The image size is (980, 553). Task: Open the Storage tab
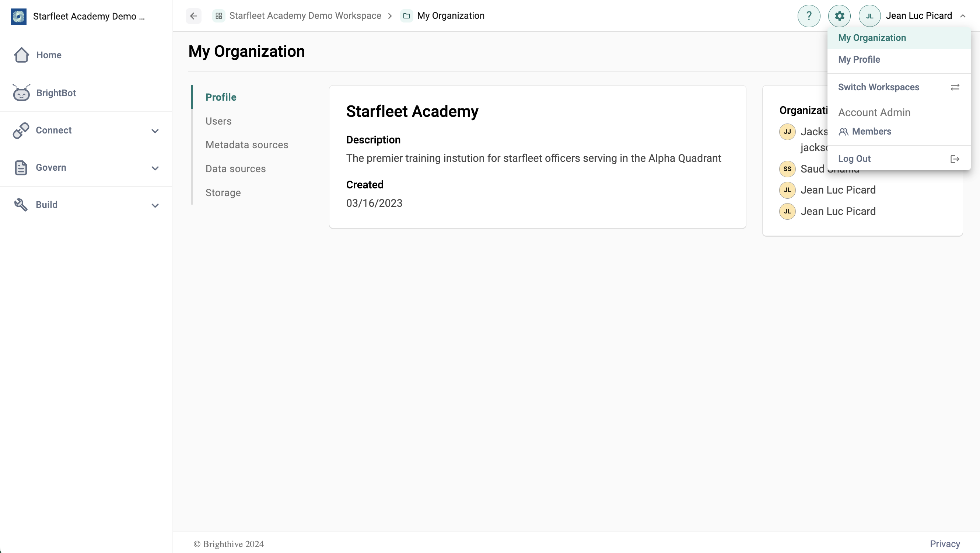coord(223,193)
